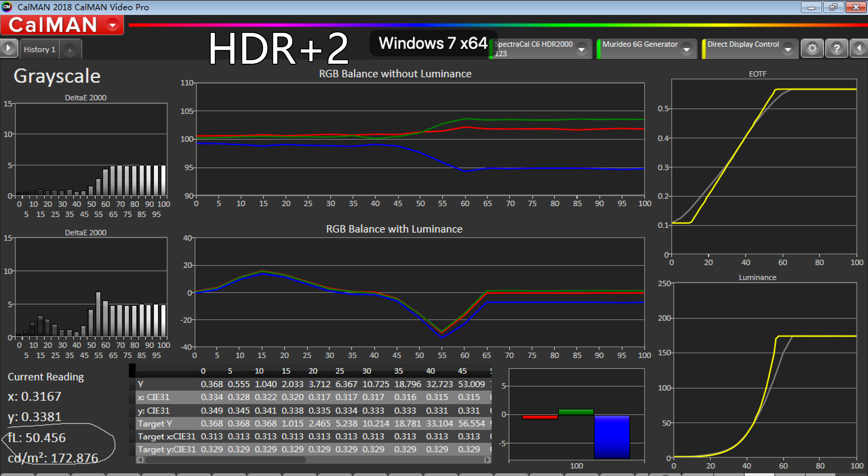Expand the Murideo 6G Generator source dropdown
This screenshot has height=476, width=868.
tap(687, 49)
